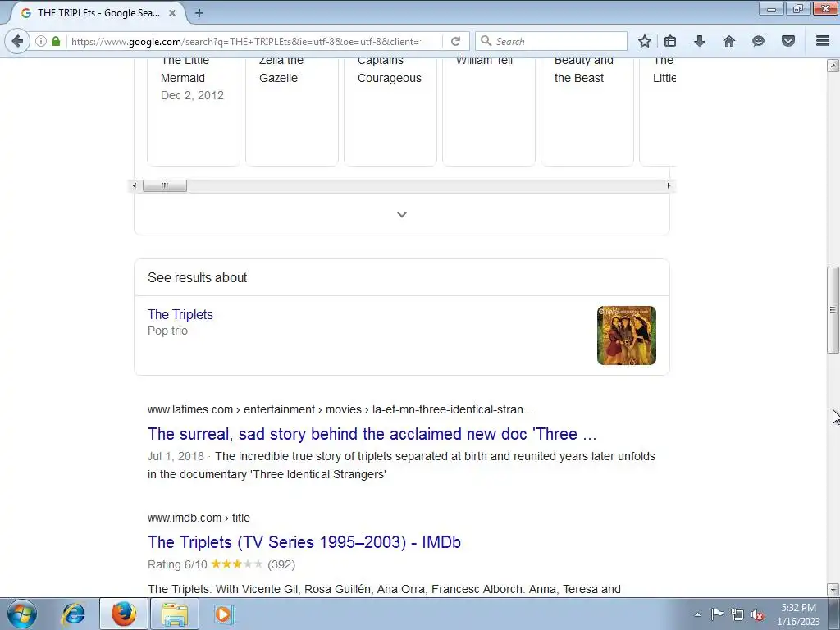The image size is (840, 630).
Task: Focus the browser Search box
Action: point(550,41)
